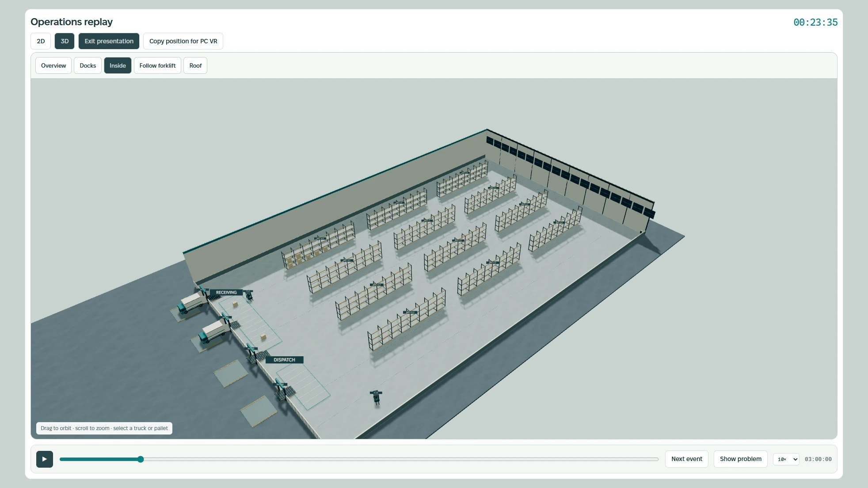Click Exit presentation
The image size is (868, 488).
[109, 41]
